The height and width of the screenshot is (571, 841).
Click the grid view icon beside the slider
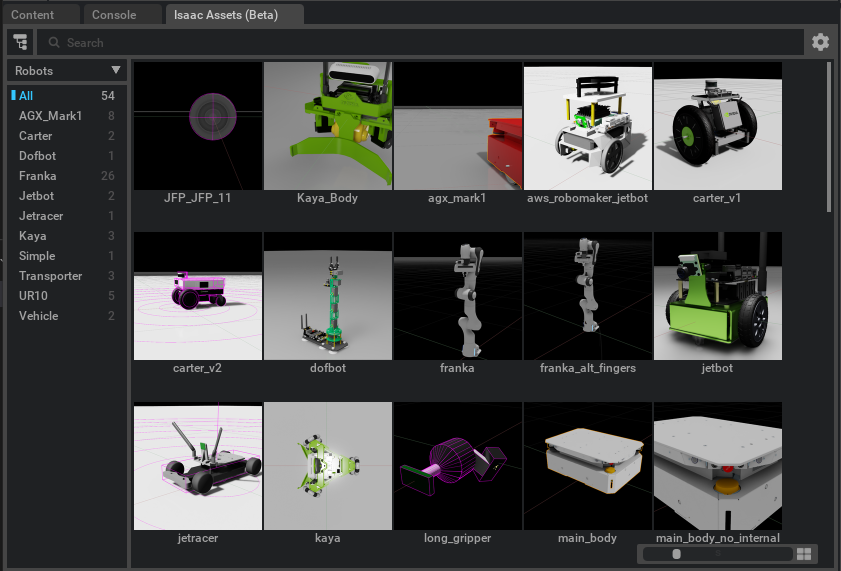805,554
